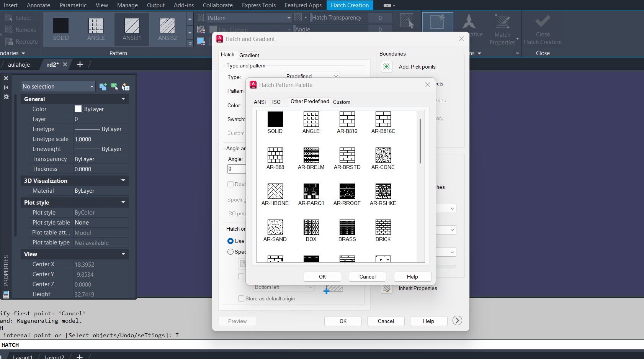Viewport: 644px width, 359px height.
Task: Click Cancel in Hatch Pattern Palette
Action: coord(367,277)
